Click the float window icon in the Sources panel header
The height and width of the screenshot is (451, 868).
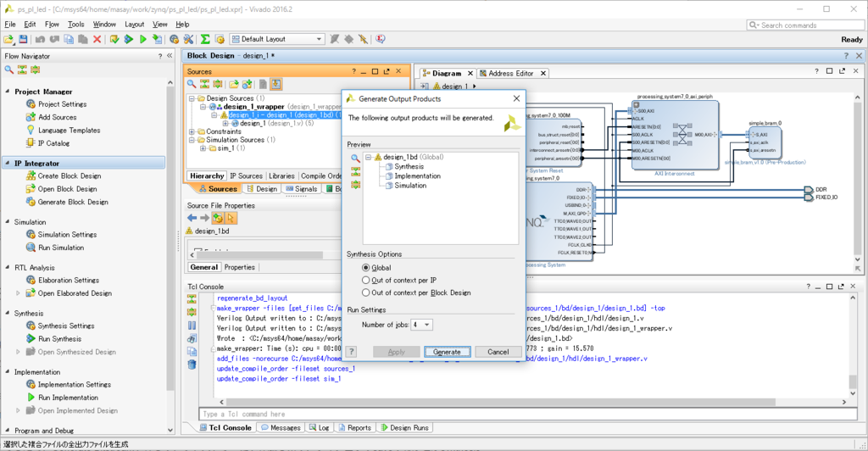[387, 71]
